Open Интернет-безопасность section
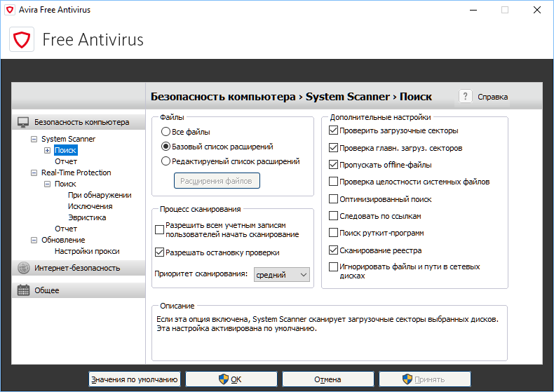The width and height of the screenshot is (554, 392). click(x=79, y=268)
